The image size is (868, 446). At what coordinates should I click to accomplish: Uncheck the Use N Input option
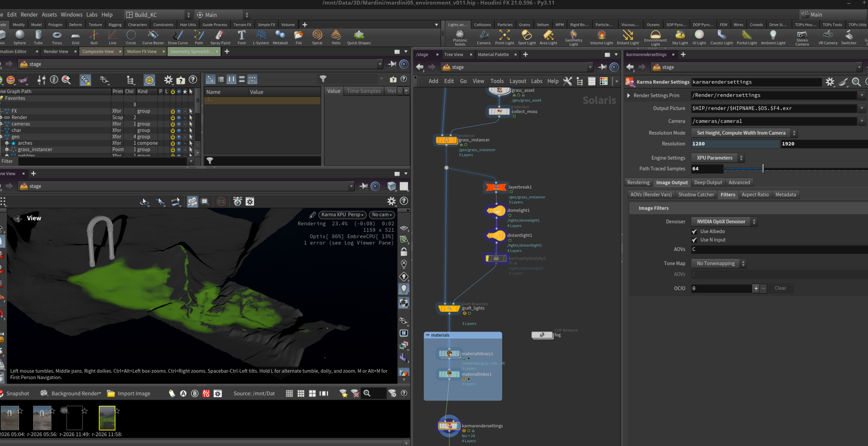click(x=694, y=240)
